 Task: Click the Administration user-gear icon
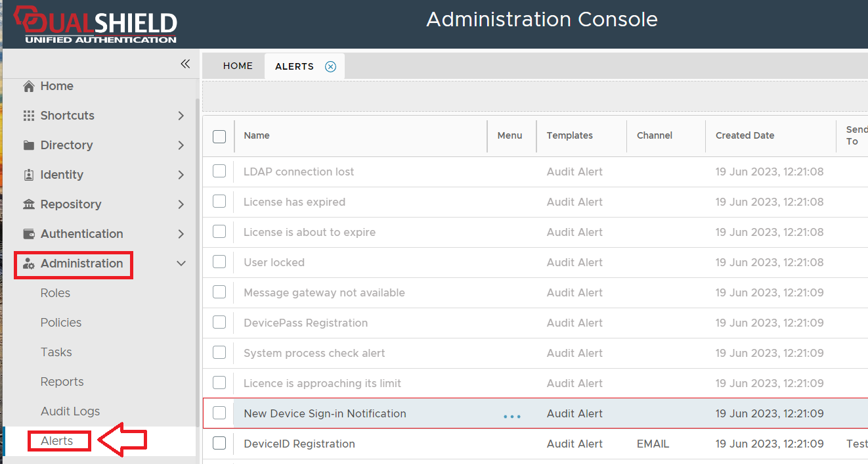tap(28, 264)
